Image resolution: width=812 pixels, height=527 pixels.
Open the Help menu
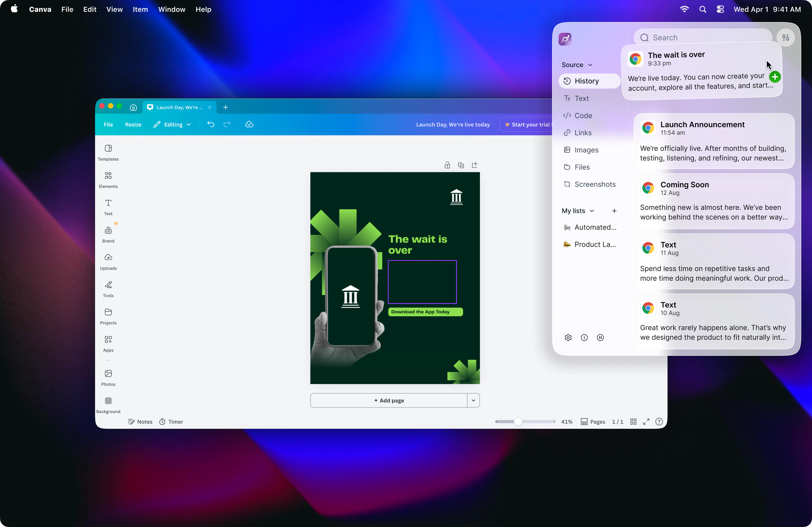point(203,9)
